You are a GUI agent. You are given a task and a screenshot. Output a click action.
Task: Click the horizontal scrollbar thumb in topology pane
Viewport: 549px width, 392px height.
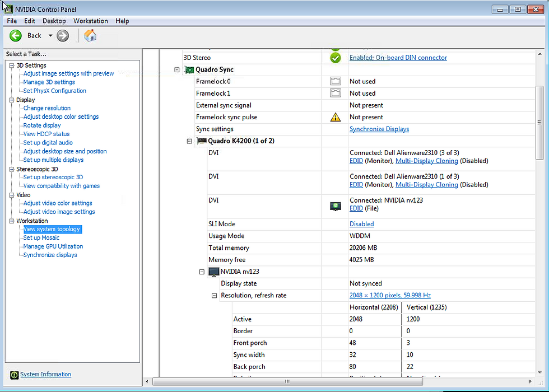[287, 381]
